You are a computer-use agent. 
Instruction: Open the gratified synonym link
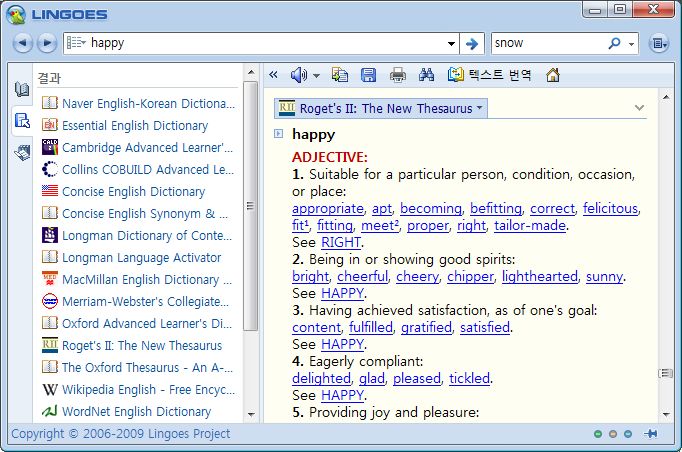coord(426,327)
